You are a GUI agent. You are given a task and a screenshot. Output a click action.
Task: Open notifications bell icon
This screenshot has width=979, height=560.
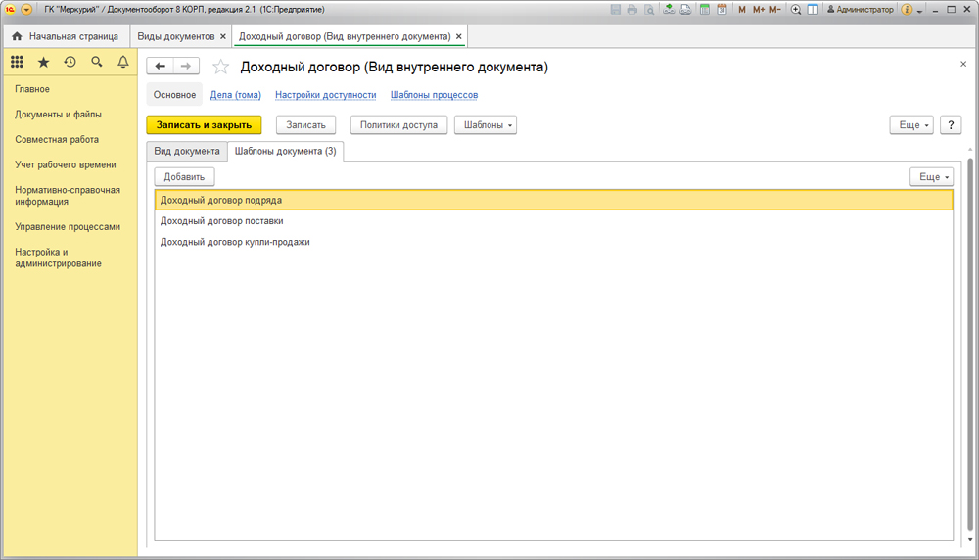click(123, 62)
